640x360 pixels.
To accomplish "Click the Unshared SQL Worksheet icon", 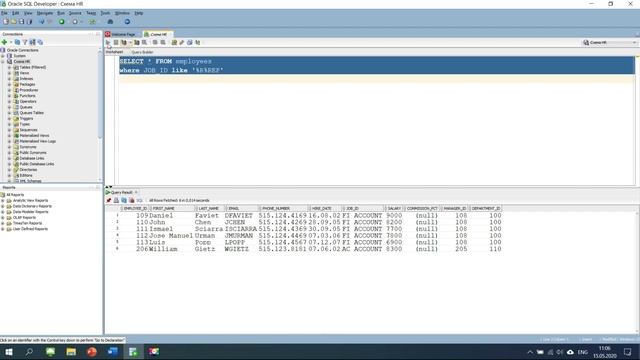I will [x=174, y=42].
